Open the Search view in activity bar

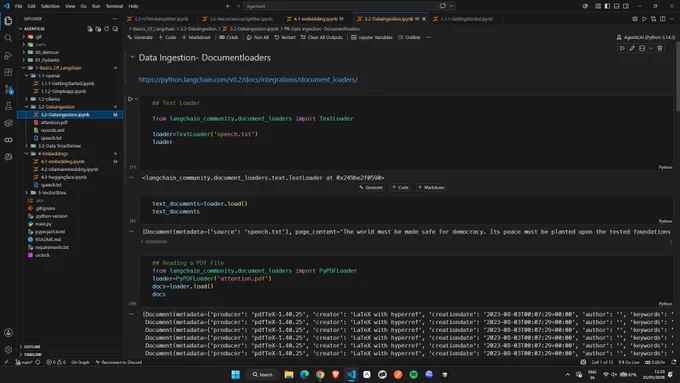[x=8, y=38]
